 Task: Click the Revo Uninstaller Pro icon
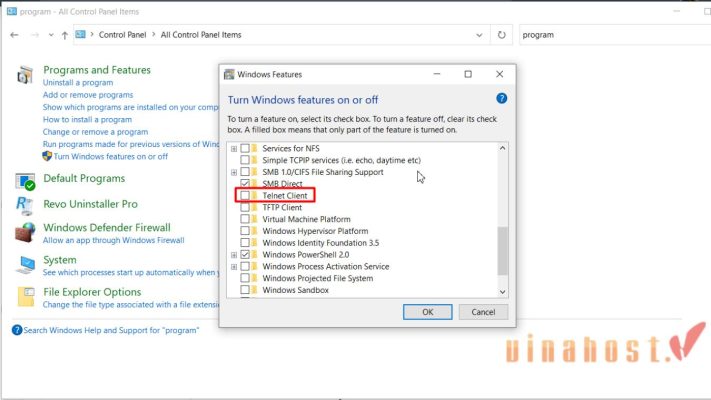point(24,205)
